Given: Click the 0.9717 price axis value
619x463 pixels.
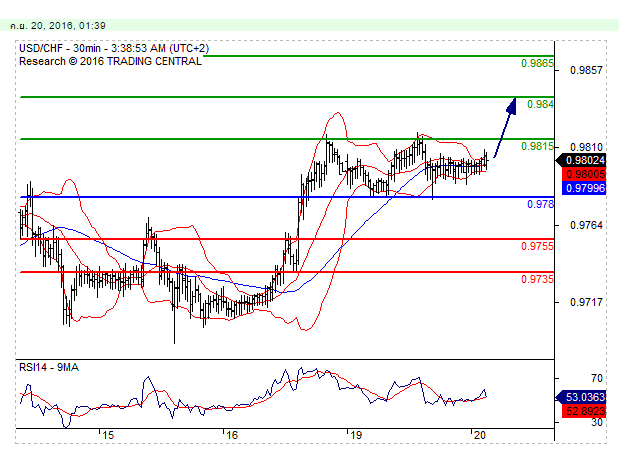Looking at the screenshot, I should [x=586, y=302].
